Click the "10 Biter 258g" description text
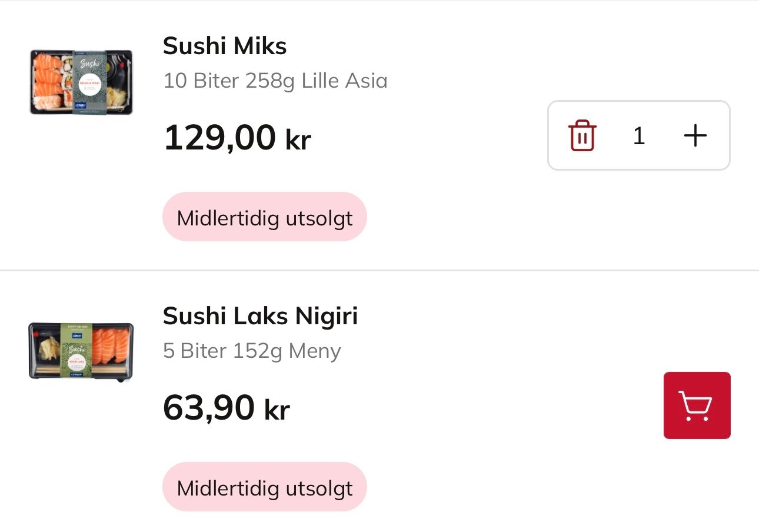The height and width of the screenshot is (532, 759). click(229, 81)
